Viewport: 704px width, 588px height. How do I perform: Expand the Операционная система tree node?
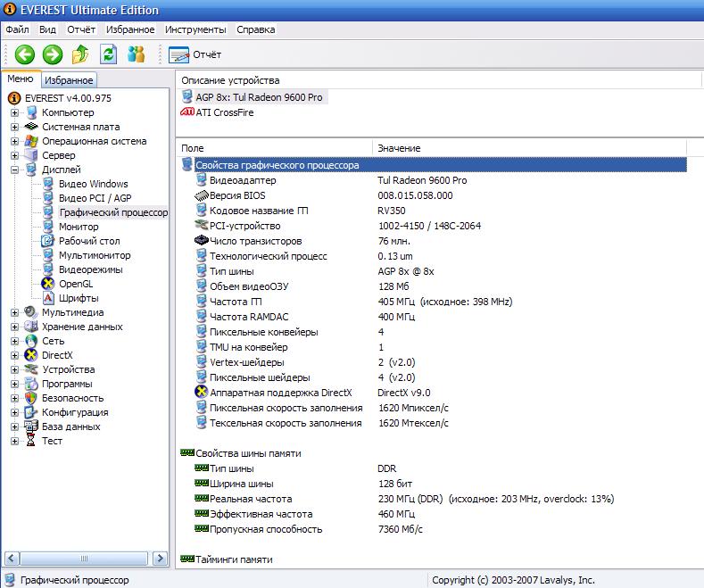[14, 141]
